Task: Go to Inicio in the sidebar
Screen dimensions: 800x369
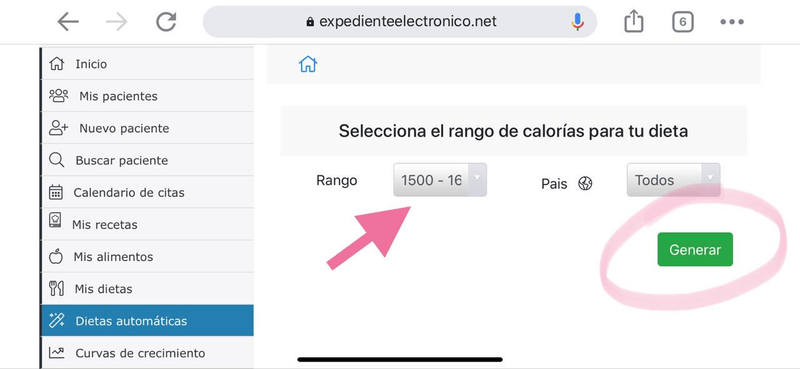Action: (147, 64)
